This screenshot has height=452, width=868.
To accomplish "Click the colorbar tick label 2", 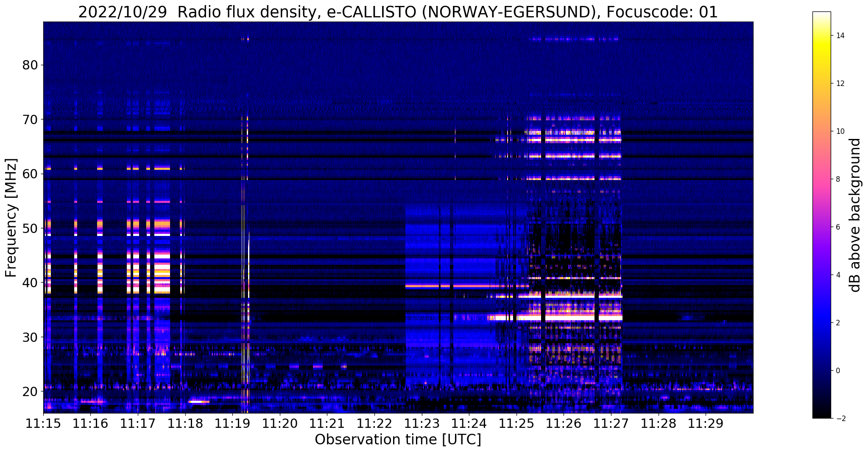I will pos(837,323).
